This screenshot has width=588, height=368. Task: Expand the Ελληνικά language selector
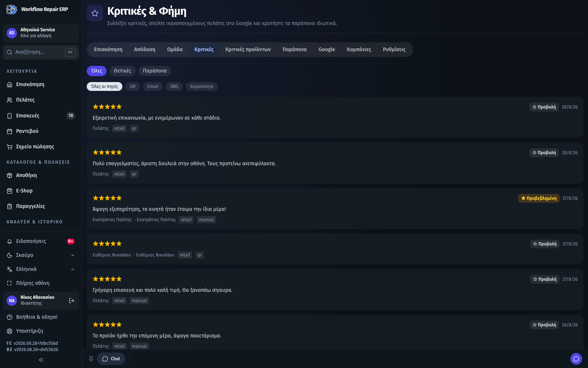point(41,269)
